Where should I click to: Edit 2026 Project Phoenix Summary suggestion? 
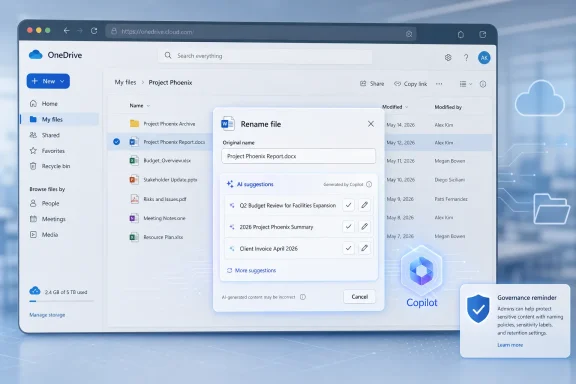click(364, 227)
